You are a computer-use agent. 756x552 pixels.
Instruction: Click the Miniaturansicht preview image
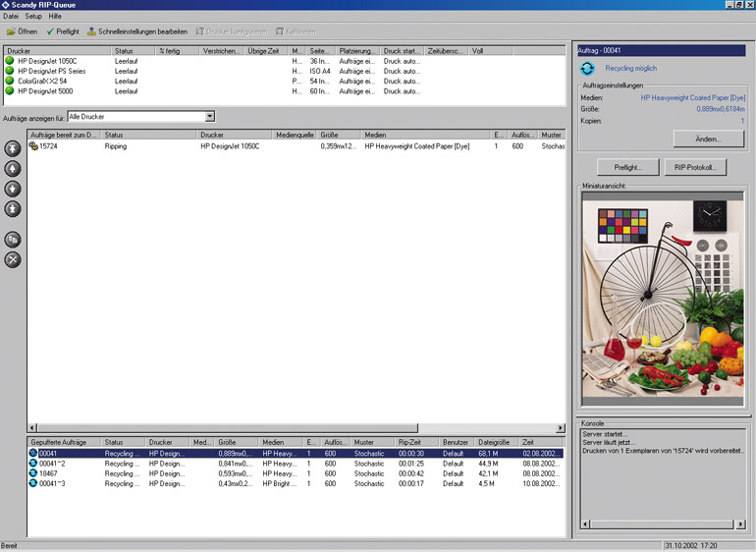tap(663, 300)
